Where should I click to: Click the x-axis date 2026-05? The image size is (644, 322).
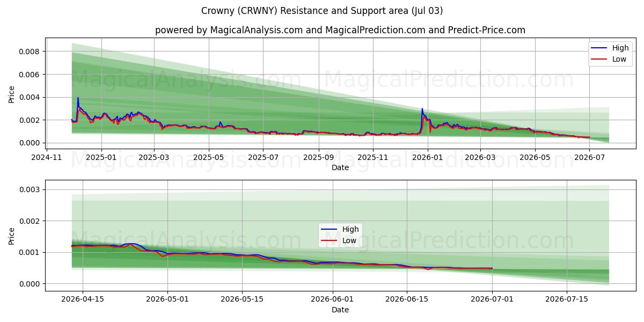pos(535,157)
